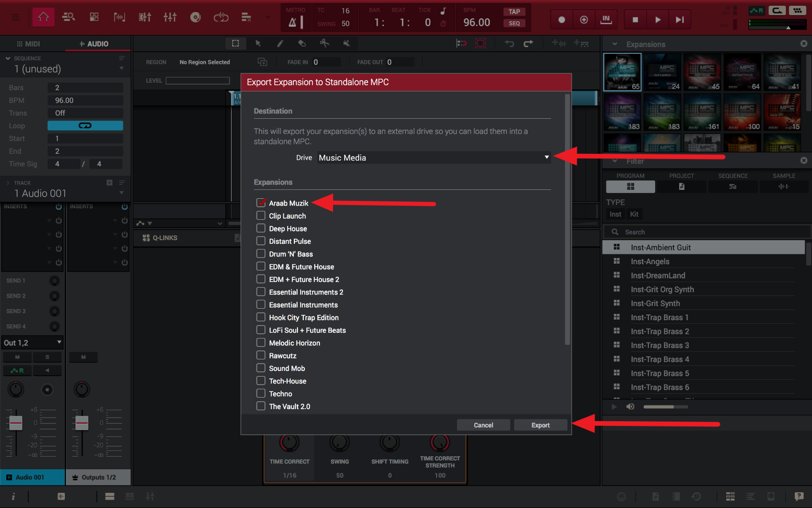Toggle the Loop button in sequence settings
812x508 pixels.
[x=85, y=126]
